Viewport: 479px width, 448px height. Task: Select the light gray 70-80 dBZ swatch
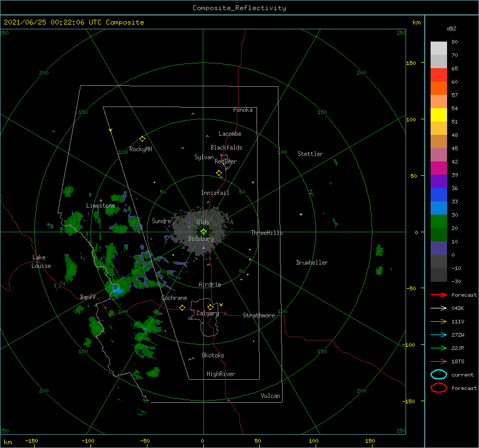(x=439, y=48)
